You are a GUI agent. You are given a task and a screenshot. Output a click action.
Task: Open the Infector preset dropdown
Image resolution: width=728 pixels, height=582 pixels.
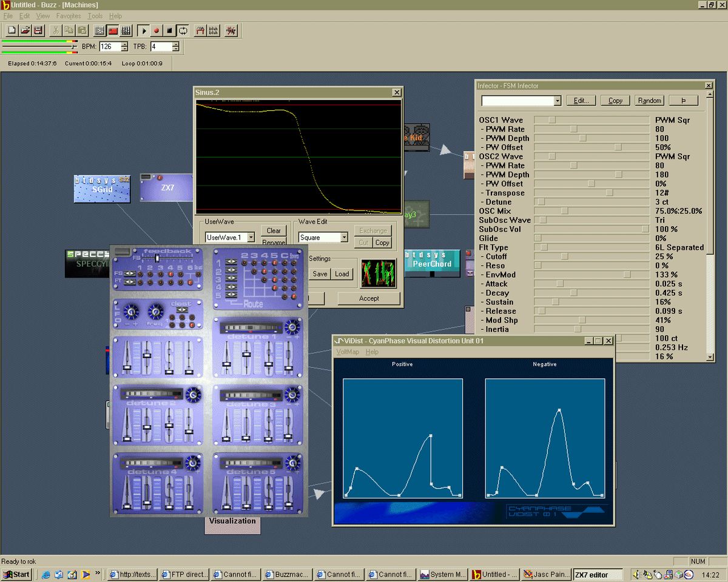(557, 101)
